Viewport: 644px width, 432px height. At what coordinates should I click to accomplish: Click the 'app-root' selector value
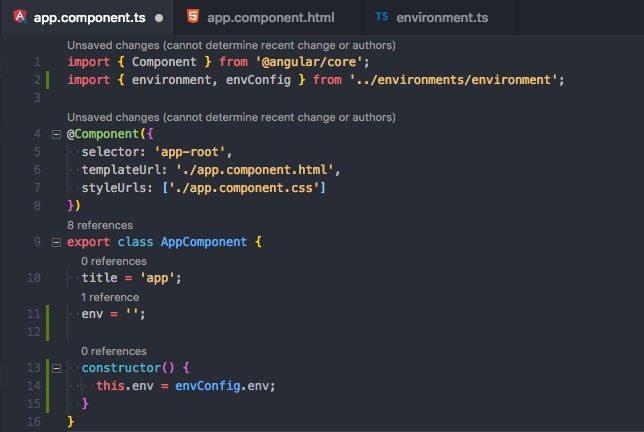(190, 152)
